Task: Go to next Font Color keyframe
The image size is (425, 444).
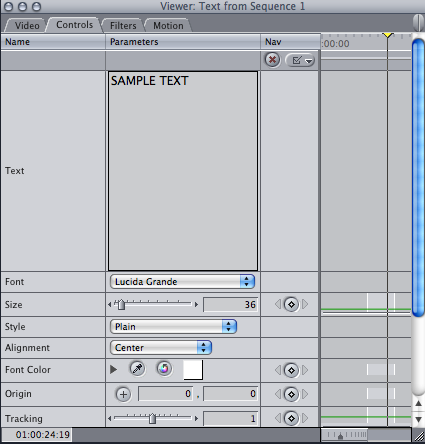Action: coord(305,370)
